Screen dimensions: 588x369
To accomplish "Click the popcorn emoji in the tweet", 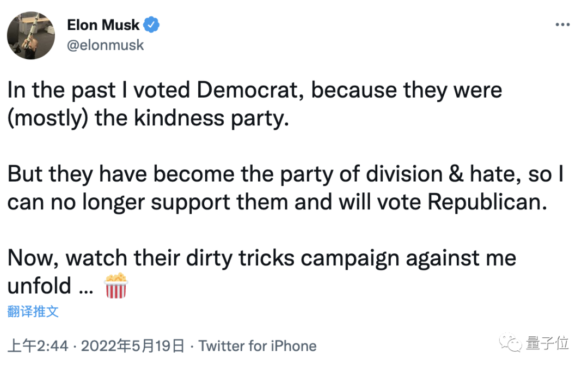I will click(115, 286).
